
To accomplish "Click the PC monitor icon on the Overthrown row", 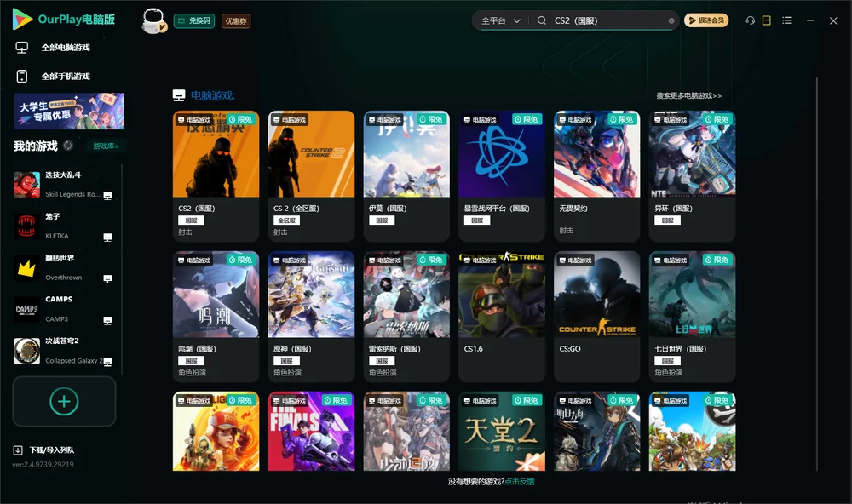I will (x=107, y=279).
